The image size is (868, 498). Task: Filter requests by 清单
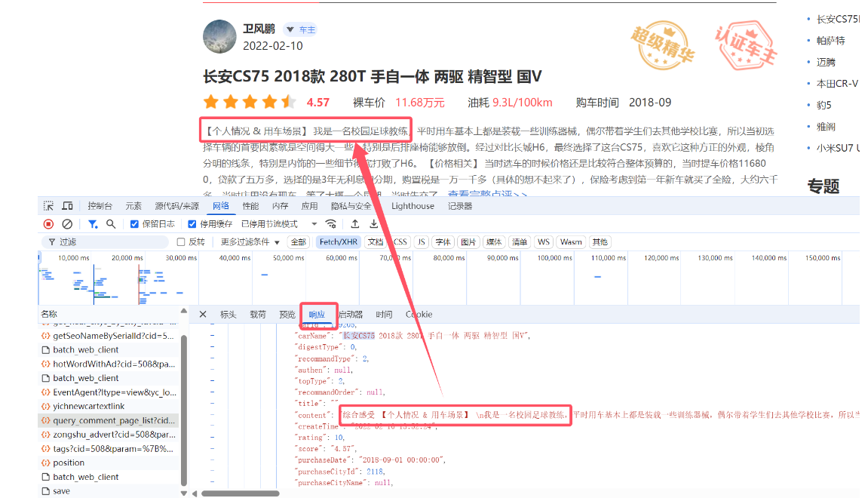tap(520, 241)
